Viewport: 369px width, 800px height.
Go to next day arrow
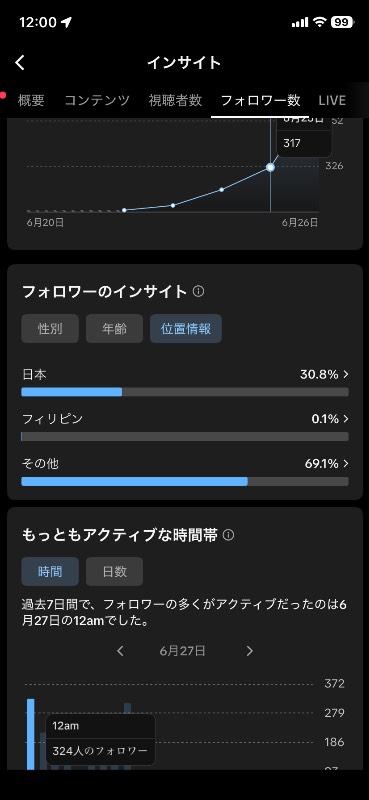(250, 651)
